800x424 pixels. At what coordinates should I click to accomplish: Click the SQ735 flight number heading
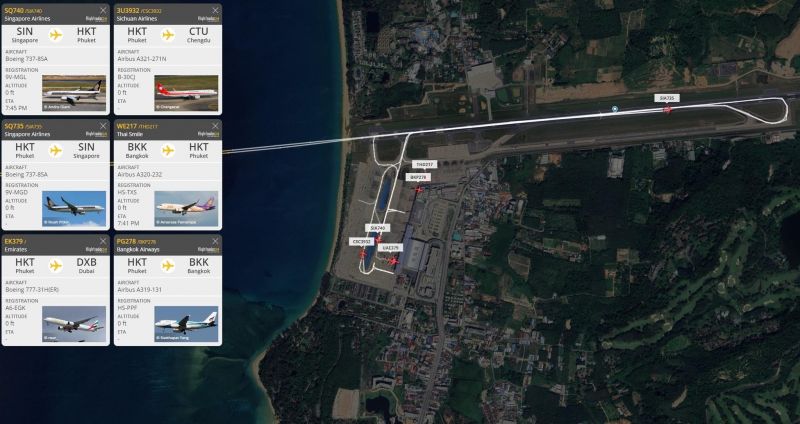[14, 126]
